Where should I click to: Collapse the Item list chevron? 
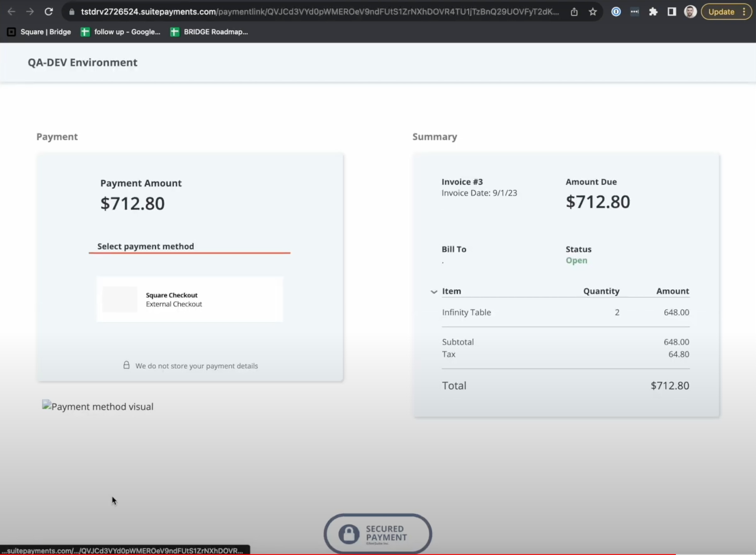click(434, 292)
